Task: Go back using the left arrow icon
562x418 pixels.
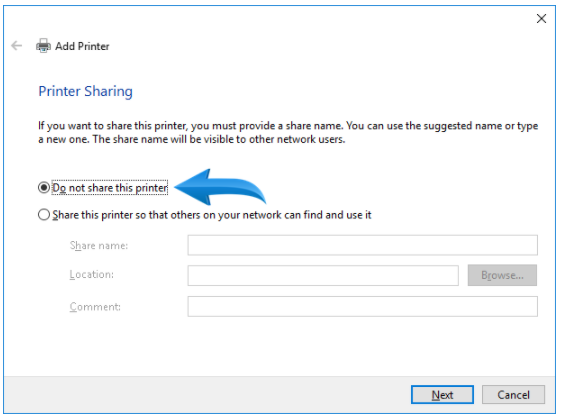Action: [16, 46]
